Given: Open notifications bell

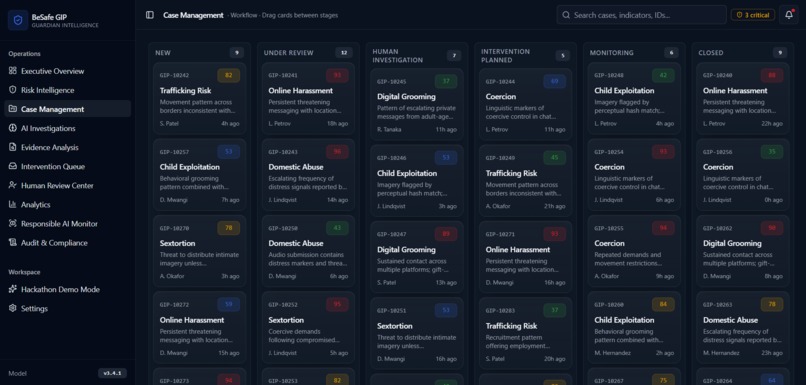Looking at the screenshot, I should pyautogui.click(x=789, y=15).
